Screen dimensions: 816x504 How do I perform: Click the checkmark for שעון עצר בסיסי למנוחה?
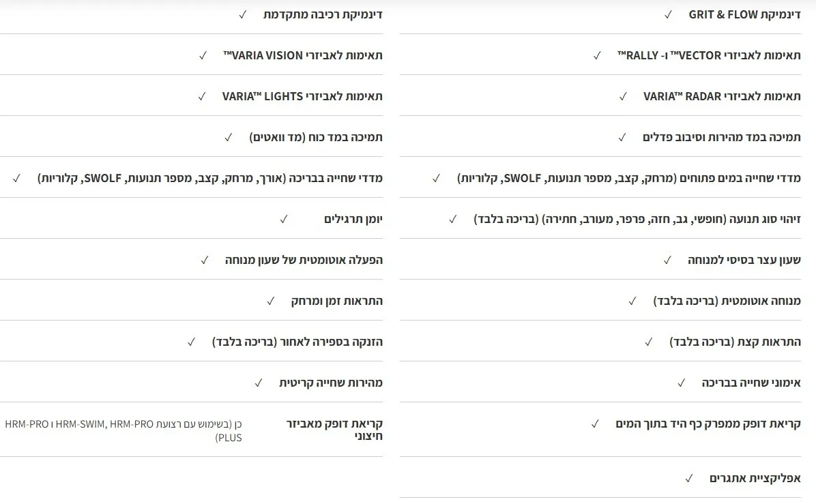667,260
